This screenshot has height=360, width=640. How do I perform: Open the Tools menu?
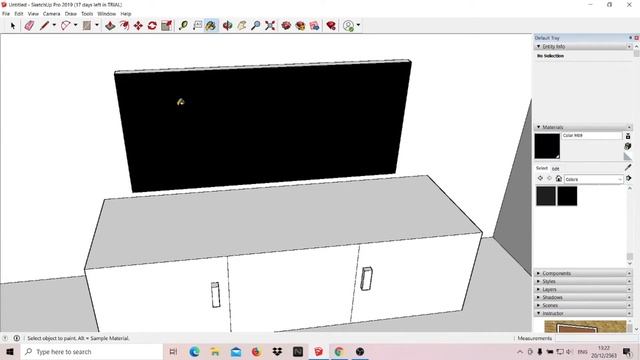tap(87, 14)
